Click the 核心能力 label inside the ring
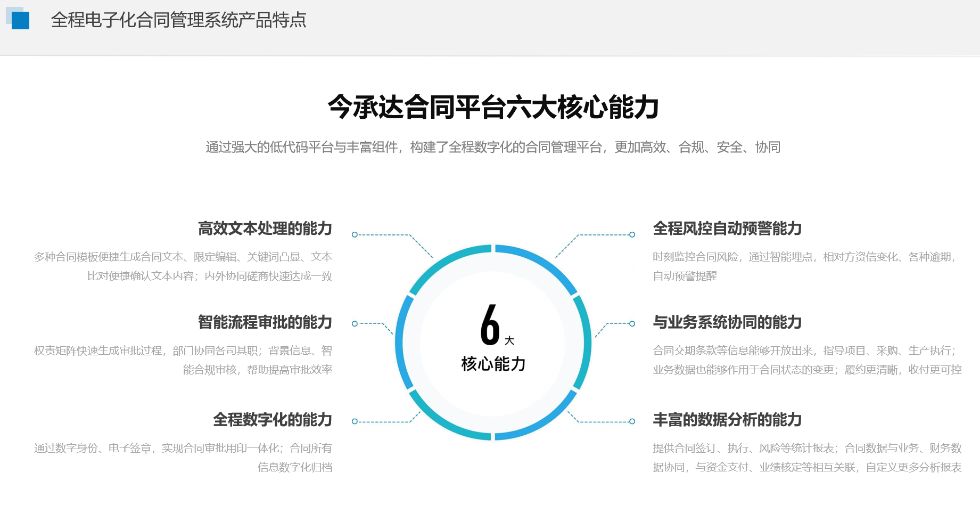The height and width of the screenshot is (505, 980). (x=493, y=364)
